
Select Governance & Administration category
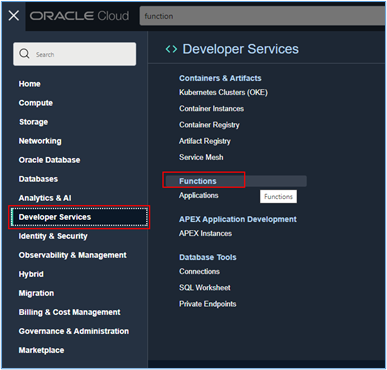74,331
